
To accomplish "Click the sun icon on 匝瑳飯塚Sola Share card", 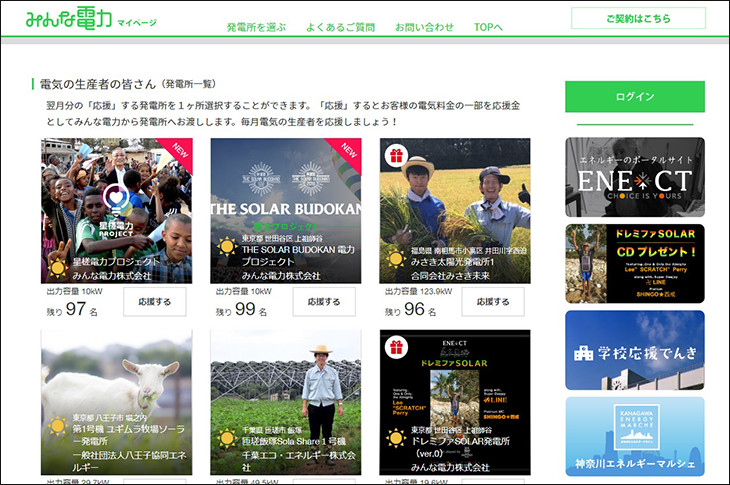I will 227,439.
